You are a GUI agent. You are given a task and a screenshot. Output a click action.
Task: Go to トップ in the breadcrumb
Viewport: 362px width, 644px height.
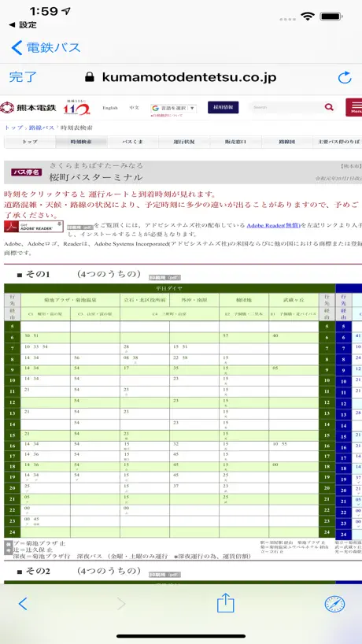click(x=13, y=128)
